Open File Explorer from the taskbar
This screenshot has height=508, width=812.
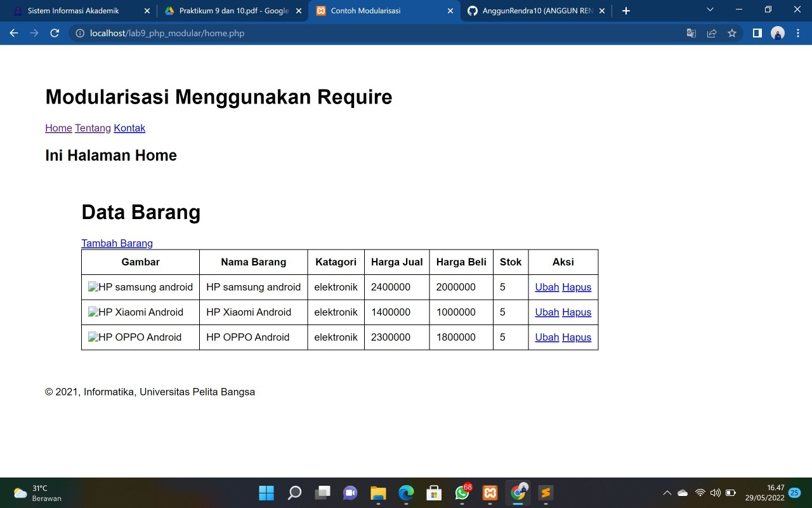(x=378, y=493)
